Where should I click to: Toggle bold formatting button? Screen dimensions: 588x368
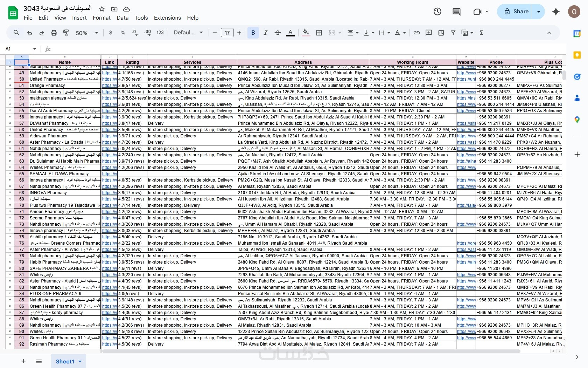tap(253, 33)
